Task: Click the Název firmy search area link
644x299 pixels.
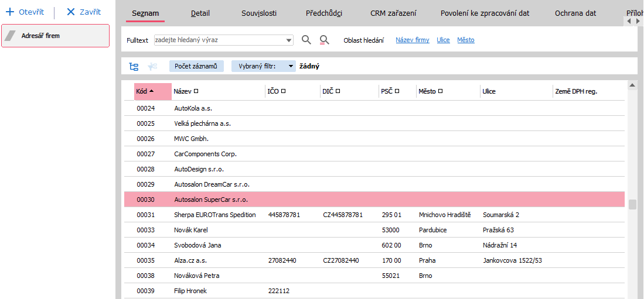Action: [412, 40]
